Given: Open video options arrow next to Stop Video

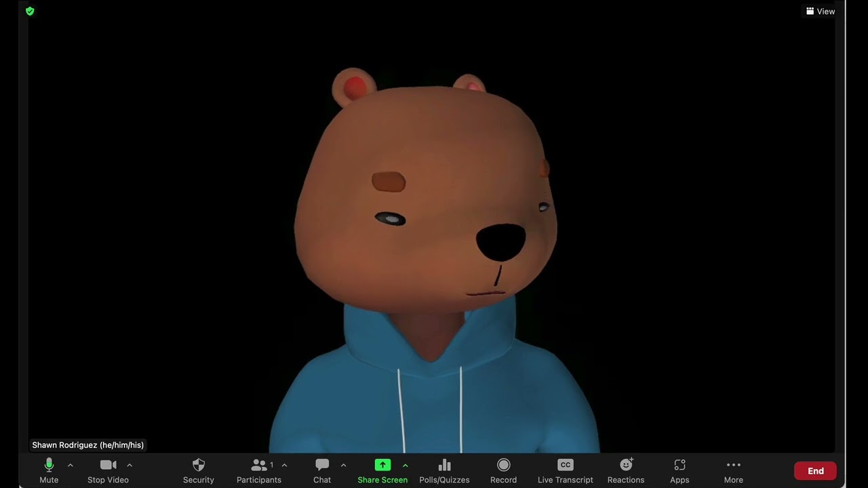Looking at the screenshot, I should click(130, 465).
